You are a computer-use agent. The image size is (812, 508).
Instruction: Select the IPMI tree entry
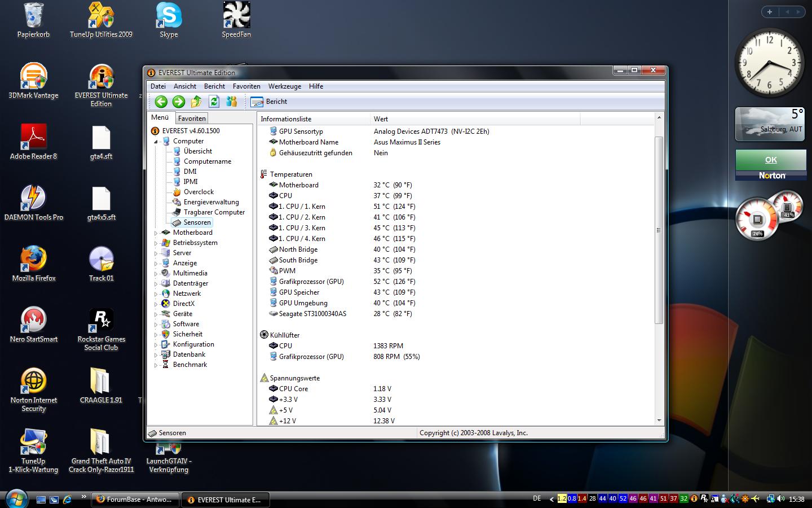click(x=191, y=182)
